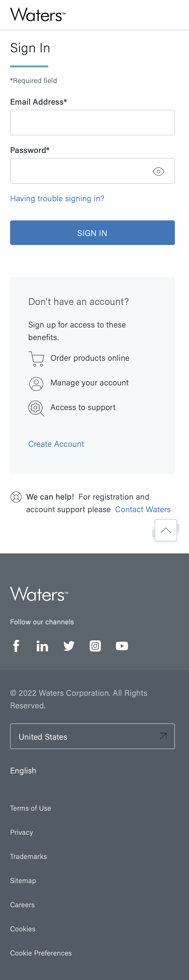Click inside the Email Address input field
This screenshot has height=980, width=189.
[x=92, y=122]
